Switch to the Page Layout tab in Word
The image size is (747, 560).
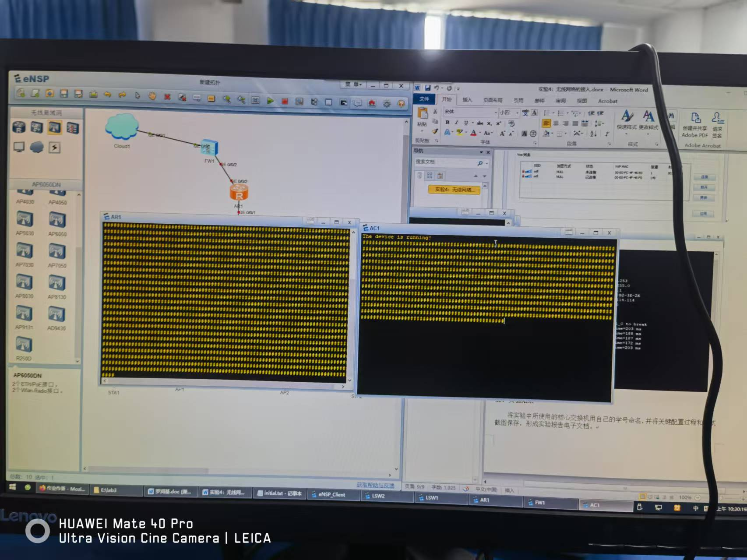point(493,100)
